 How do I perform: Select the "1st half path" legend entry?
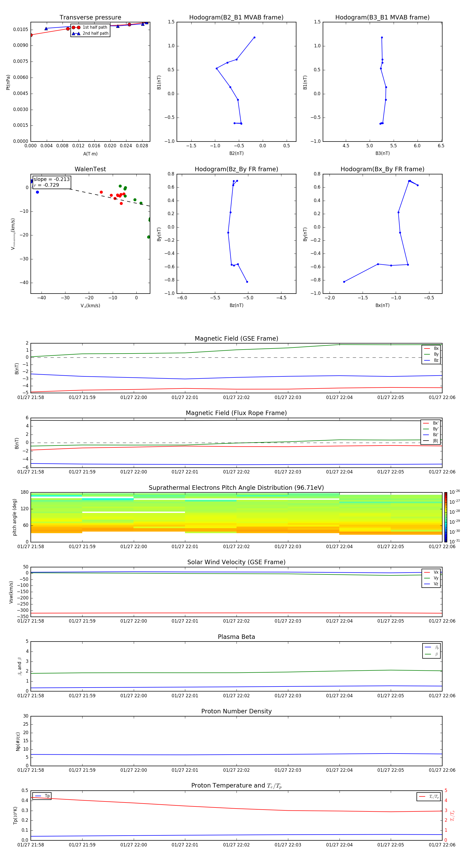90,27
